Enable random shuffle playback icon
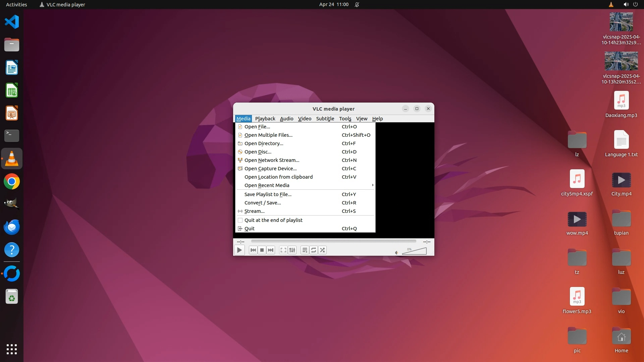 click(322, 250)
